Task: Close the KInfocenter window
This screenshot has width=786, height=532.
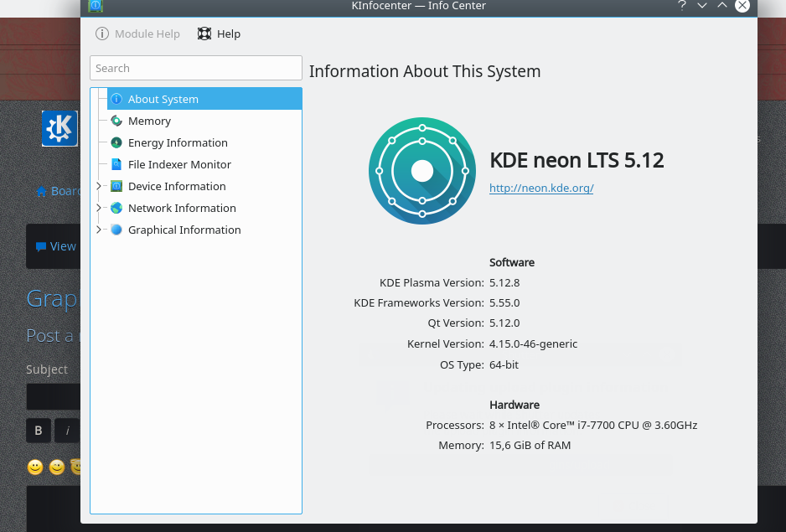Action: tap(742, 6)
